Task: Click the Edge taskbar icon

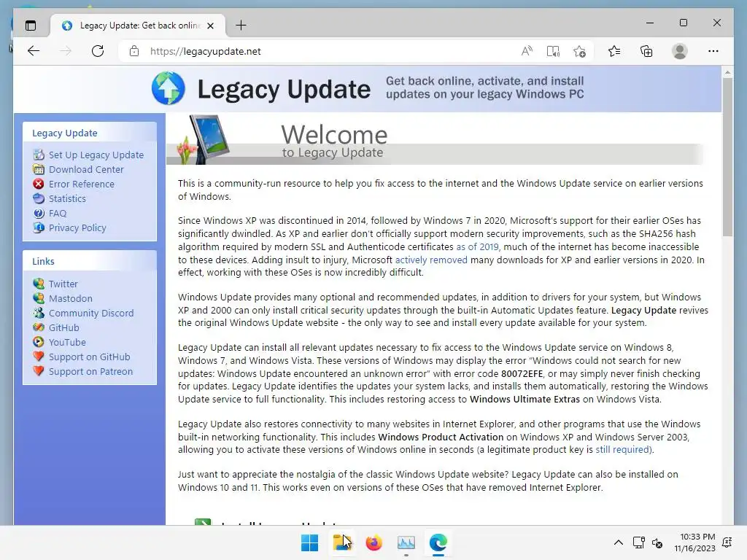Action: coord(438,542)
